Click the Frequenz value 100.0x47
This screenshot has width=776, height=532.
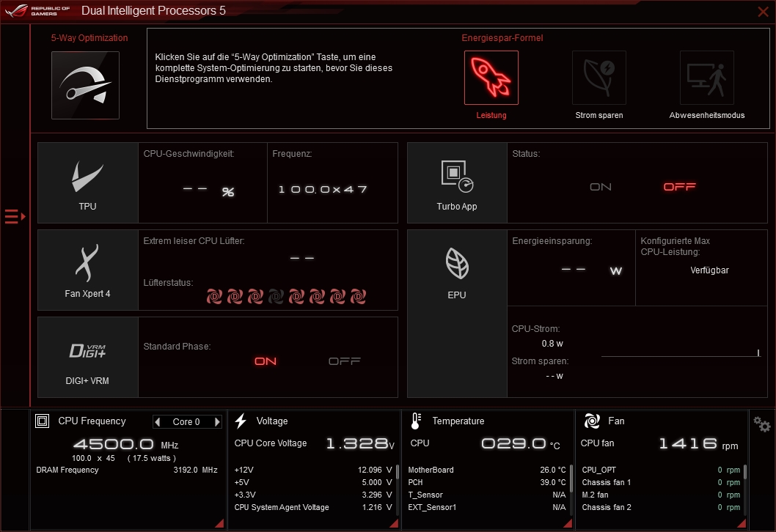(x=323, y=189)
